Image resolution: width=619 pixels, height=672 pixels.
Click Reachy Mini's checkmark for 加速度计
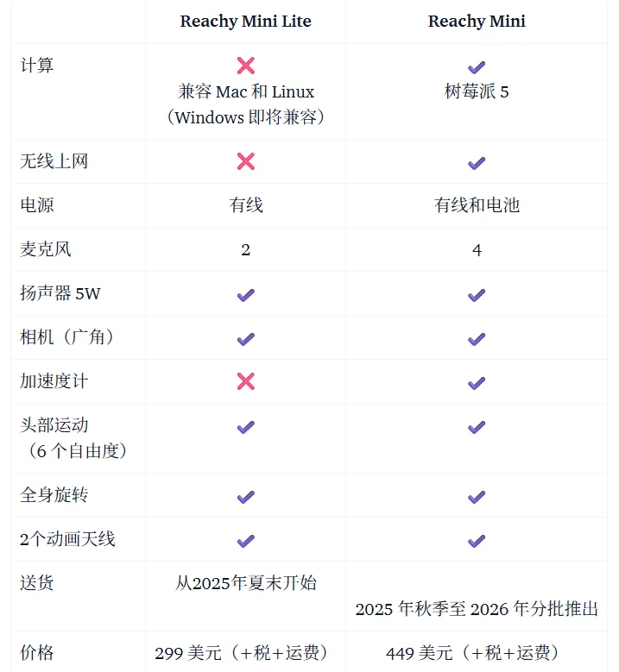[477, 383]
